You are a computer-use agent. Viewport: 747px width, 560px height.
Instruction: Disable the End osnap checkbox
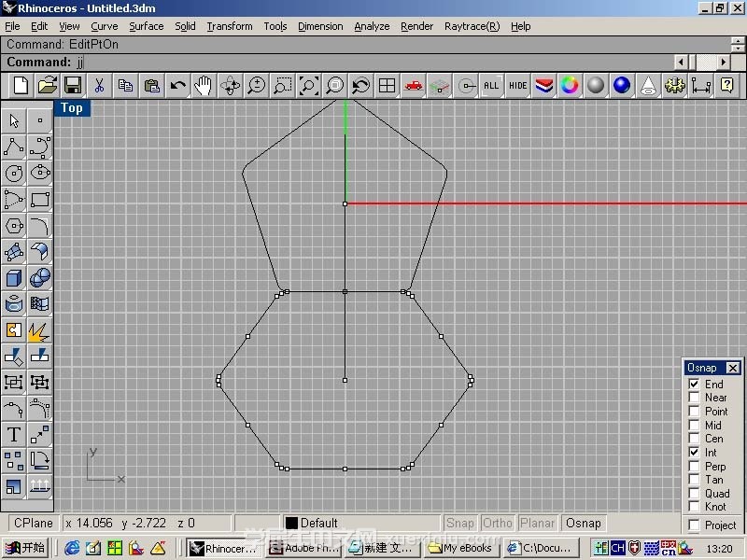694,384
